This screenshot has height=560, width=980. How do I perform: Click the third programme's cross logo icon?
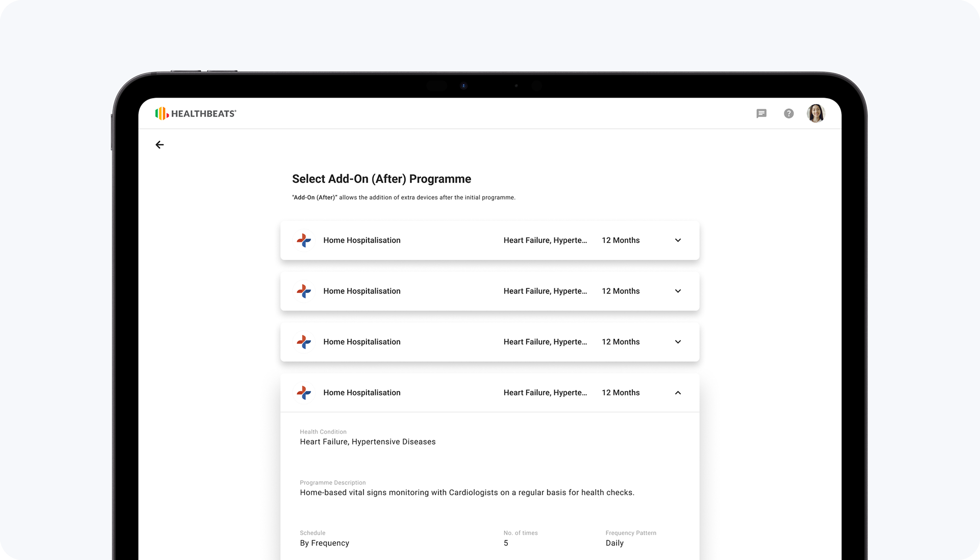pos(304,342)
